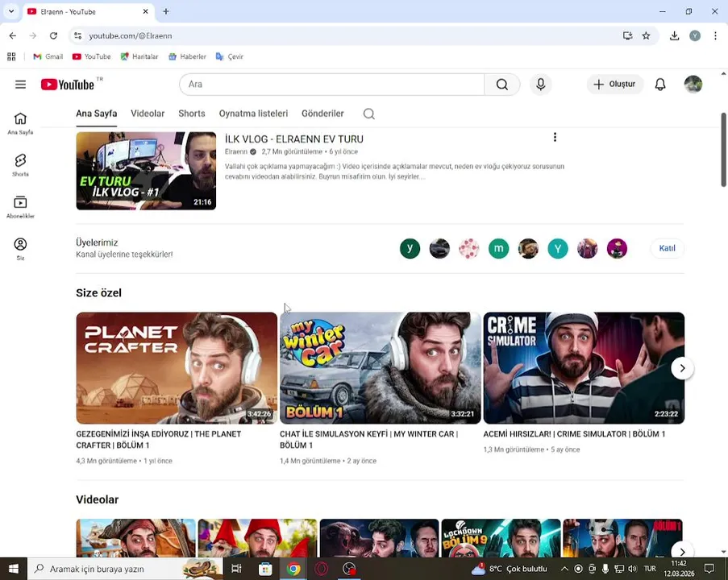Screen dimensions: 728x580
Task: Select the channel Ana Sayfa tab
Action: click(97, 114)
